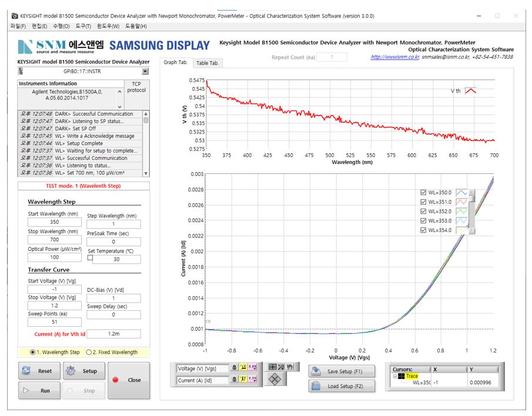Select the crosshair cursor tool in graph palette
Viewport: 532px width, 416px height.
click(x=272, y=366)
